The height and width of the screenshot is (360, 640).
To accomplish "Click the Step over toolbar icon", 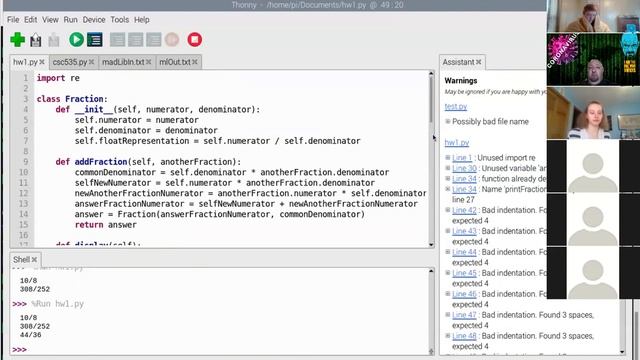I will point(118,40).
